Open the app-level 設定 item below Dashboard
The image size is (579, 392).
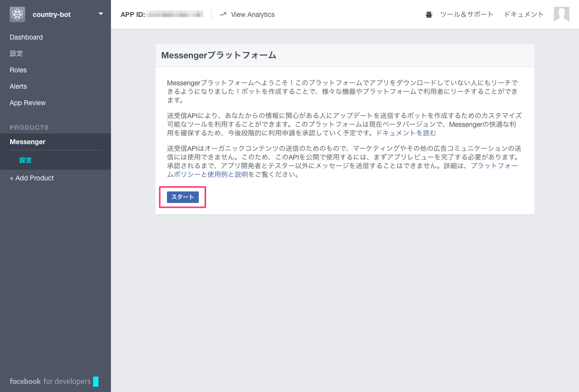pyautogui.click(x=16, y=54)
